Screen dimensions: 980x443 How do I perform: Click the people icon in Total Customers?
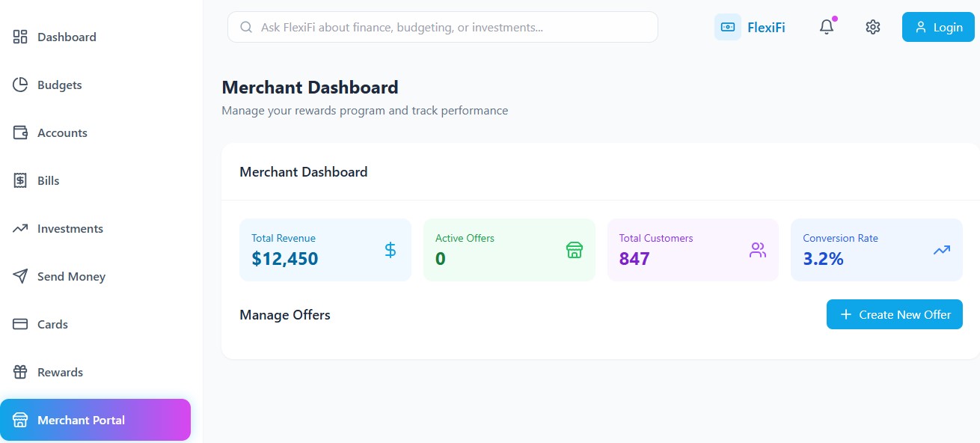point(758,250)
